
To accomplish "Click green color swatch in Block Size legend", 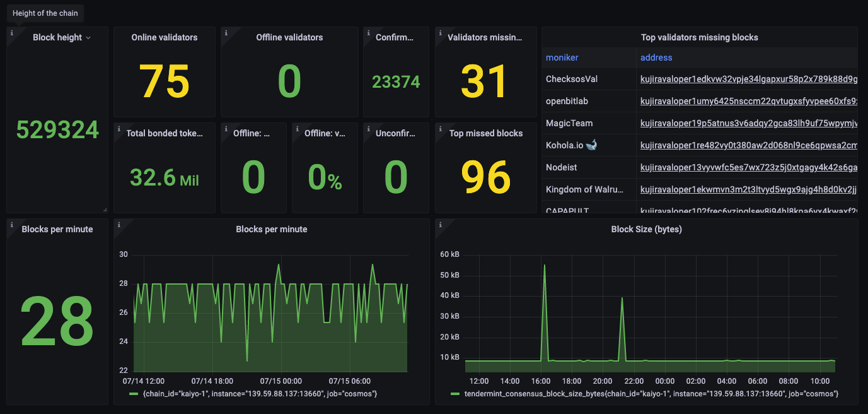I will coord(455,394).
